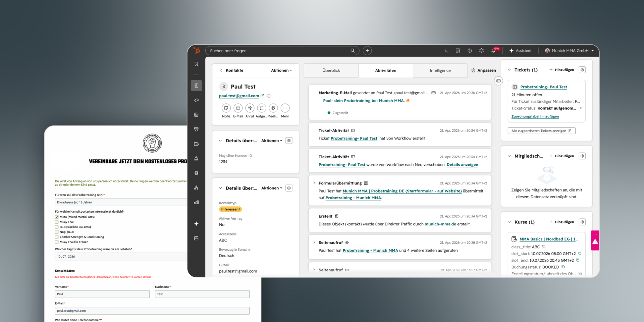Collapse the Tickets (1) card
This screenshot has height=322, width=644.
point(509,70)
